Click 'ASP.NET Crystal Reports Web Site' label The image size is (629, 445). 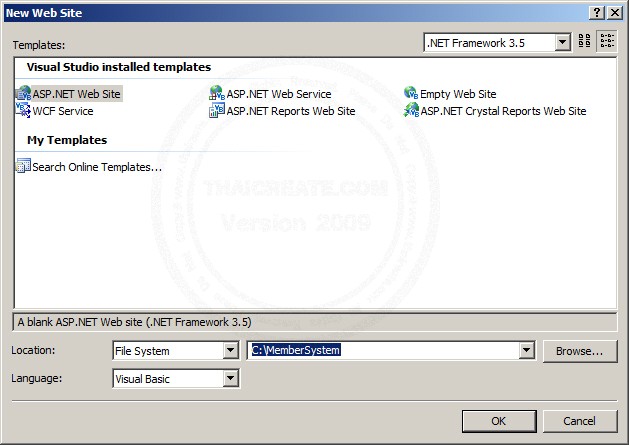pos(503,111)
